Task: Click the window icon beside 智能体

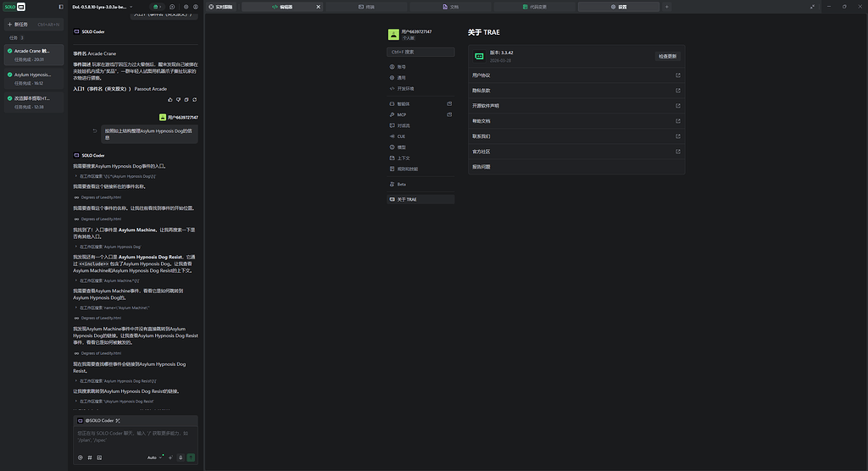Action: (x=449, y=104)
